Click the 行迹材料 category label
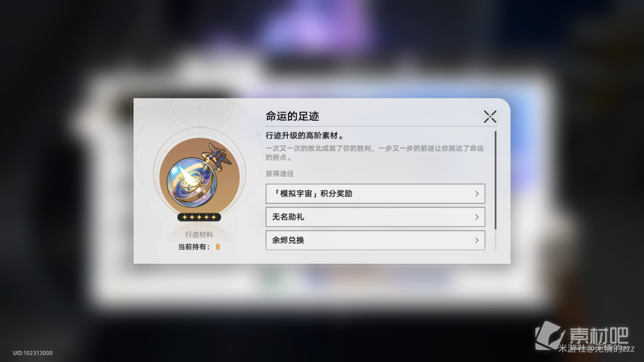644x362 pixels. click(199, 235)
